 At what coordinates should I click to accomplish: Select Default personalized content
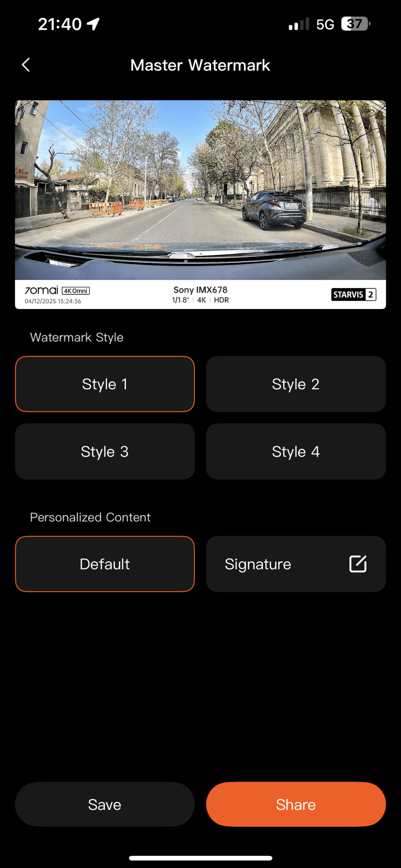105,564
